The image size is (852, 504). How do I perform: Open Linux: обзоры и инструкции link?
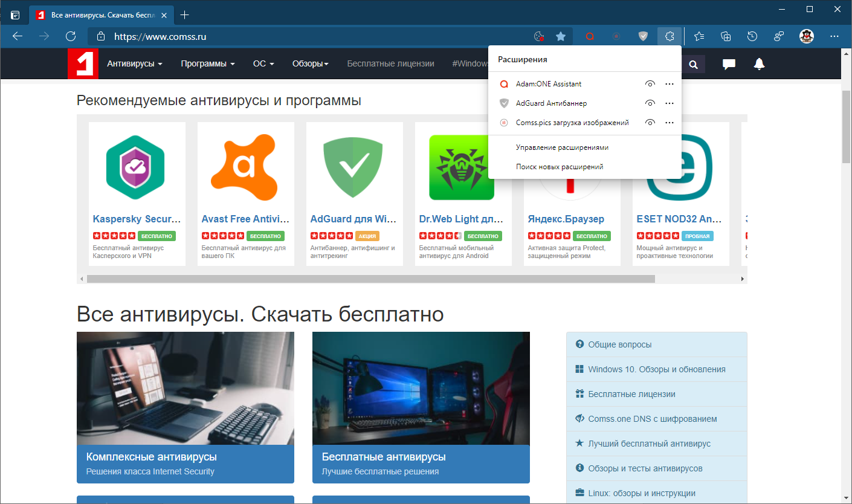click(x=657, y=493)
